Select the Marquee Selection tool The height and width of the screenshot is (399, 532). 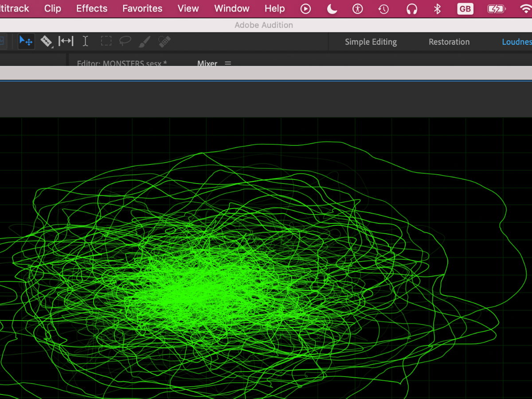pos(106,42)
